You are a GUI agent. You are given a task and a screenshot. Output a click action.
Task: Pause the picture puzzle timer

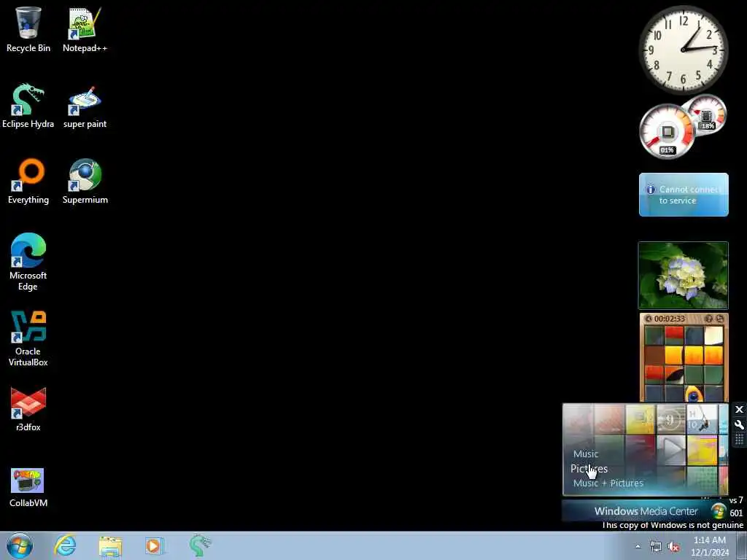tap(649, 319)
